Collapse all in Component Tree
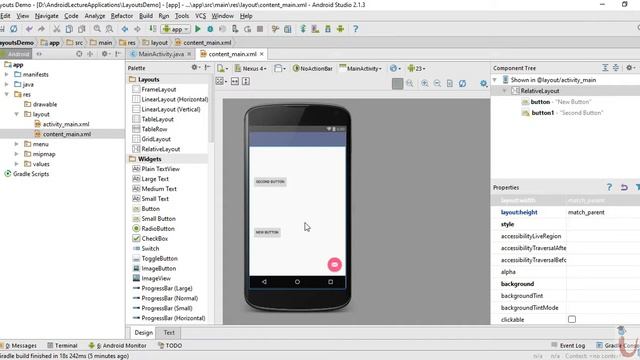The width and height of the screenshot is (640, 360). (x=616, y=68)
